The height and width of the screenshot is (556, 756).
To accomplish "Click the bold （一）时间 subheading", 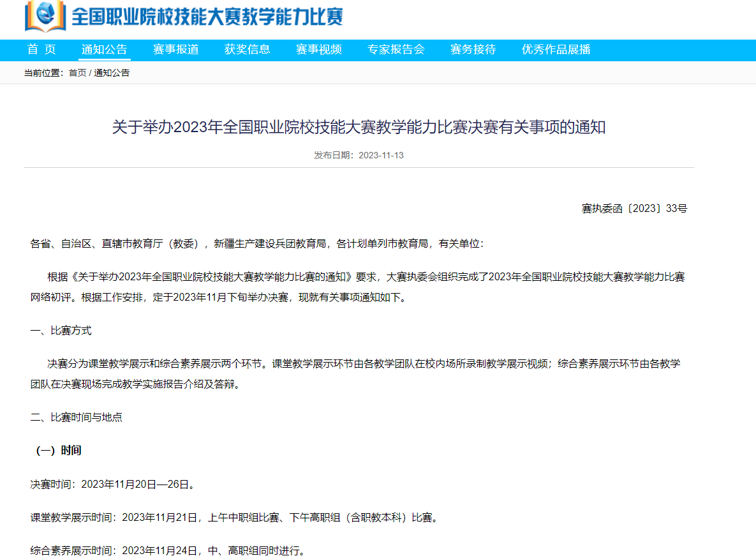I will pos(57,451).
